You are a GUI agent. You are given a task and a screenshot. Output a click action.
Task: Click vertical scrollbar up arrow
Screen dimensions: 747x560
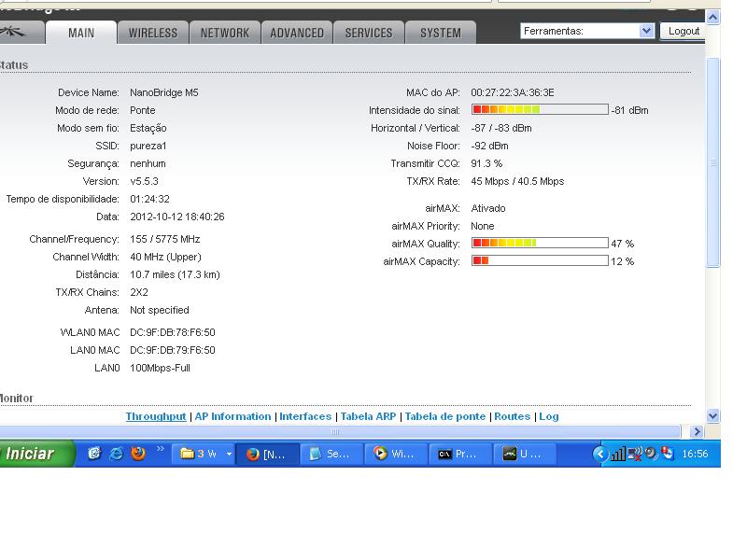[x=712, y=18]
